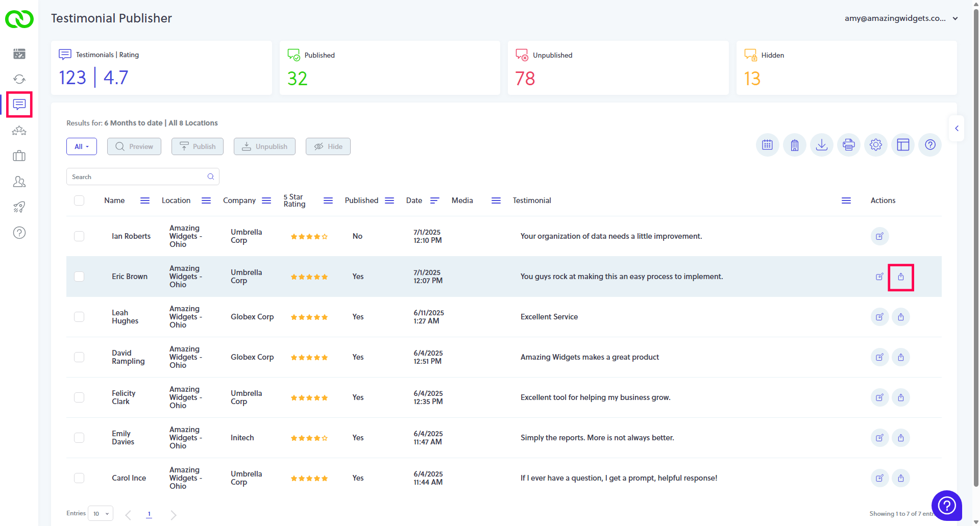
Task: Select the checkbox for Leah Hughes
Action: pyautogui.click(x=79, y=317)
